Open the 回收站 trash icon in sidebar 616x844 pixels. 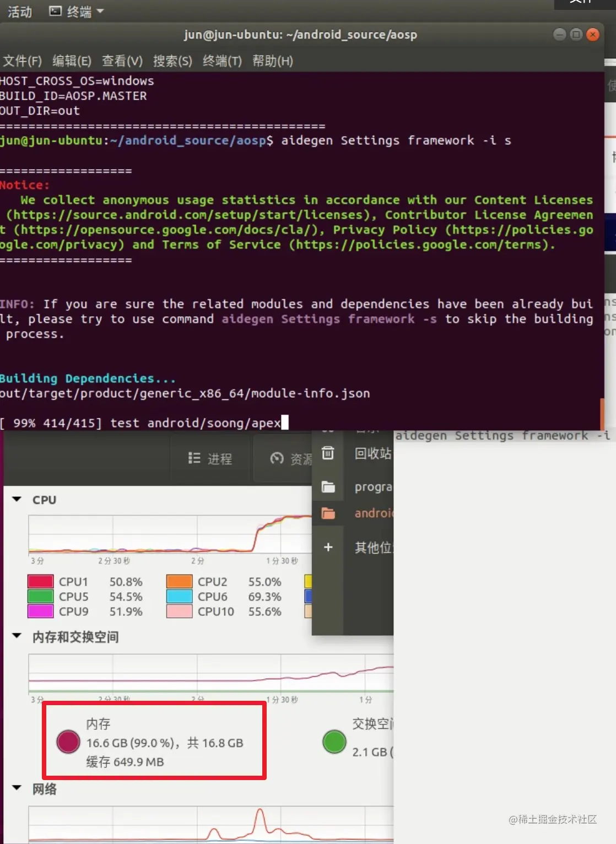328,453
